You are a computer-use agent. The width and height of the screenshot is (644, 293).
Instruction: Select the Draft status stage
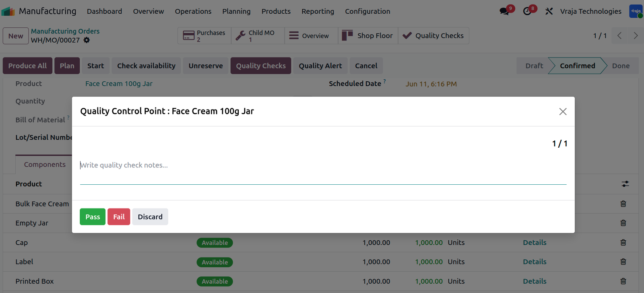tap(534, 66)
